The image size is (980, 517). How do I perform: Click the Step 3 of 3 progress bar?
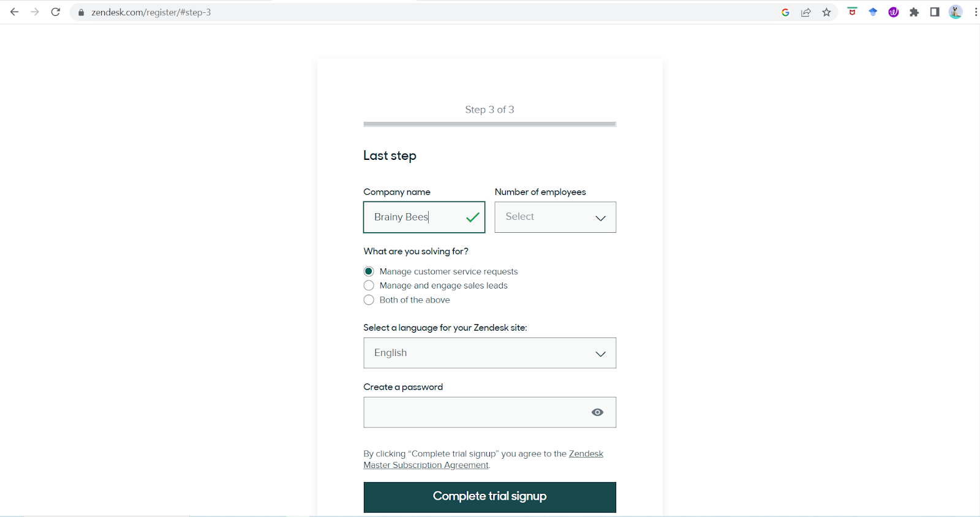489,124
